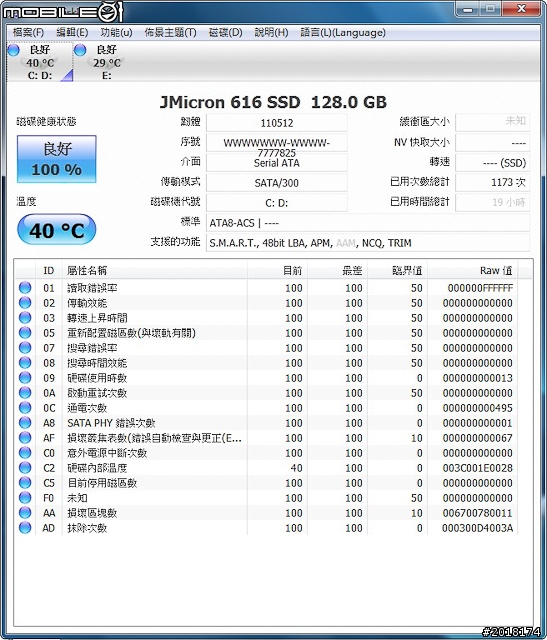Click the 良好 100 % health status button
The image size is (547, 640).
coord(57,159)
